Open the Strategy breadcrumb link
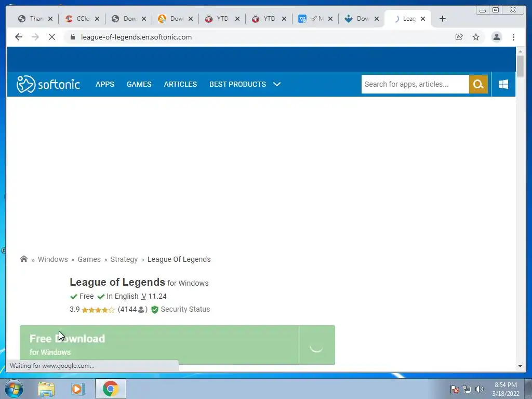This screenshot has width=532, height=399. [124, 259]
